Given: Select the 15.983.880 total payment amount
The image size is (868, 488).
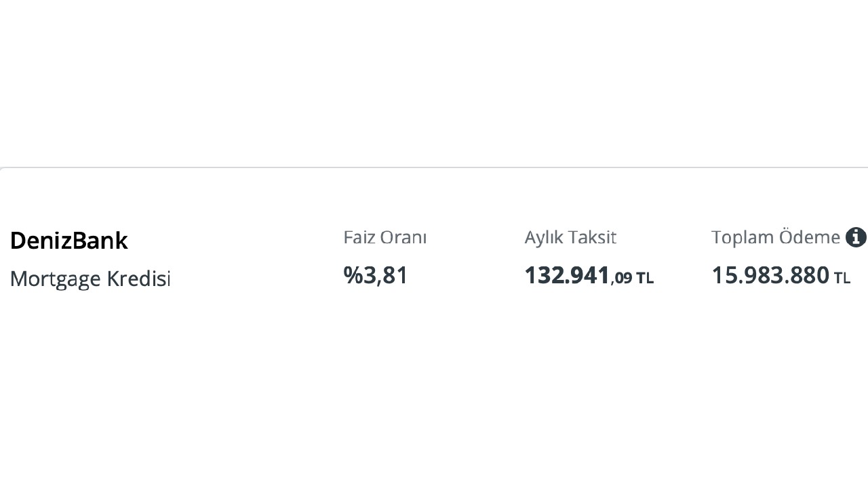Looking at the screenshot, I should (x=770, y=275).
